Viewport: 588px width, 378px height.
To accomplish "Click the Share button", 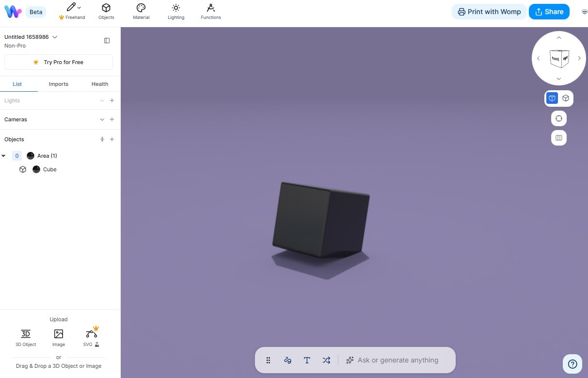I will pos(549,12).
